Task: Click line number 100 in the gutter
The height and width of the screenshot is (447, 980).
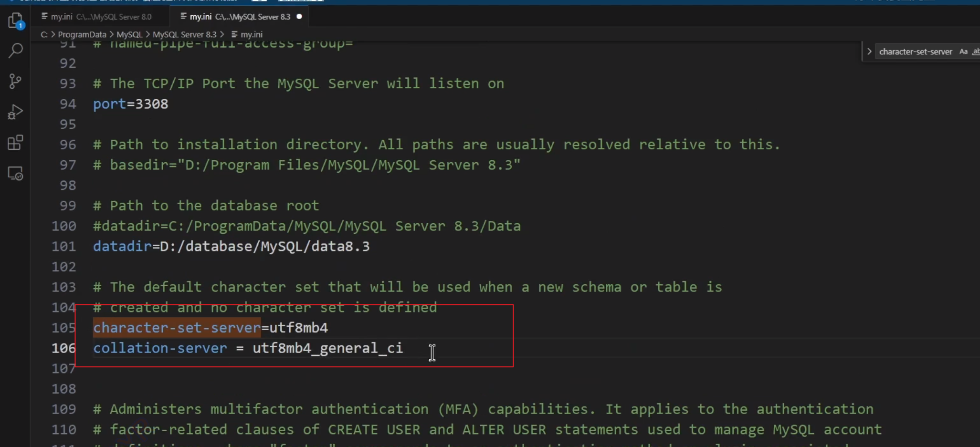Action: [x=63, y=226]
